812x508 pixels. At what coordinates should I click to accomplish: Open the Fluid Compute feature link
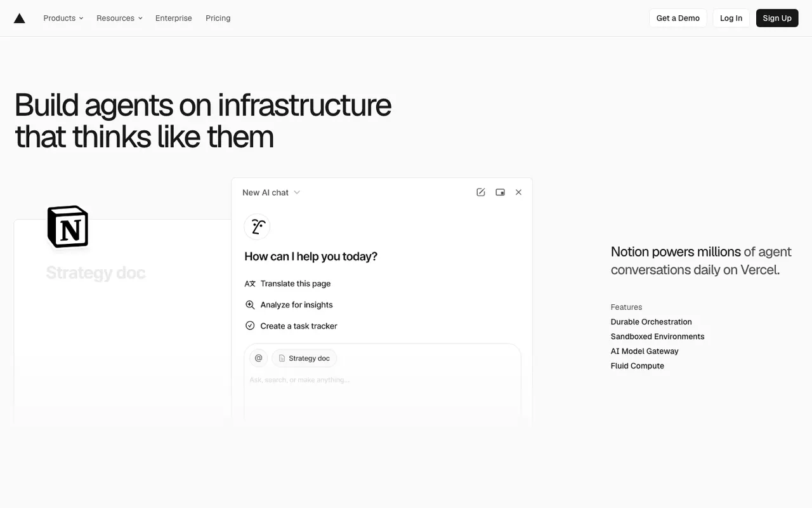coord(638,366)
